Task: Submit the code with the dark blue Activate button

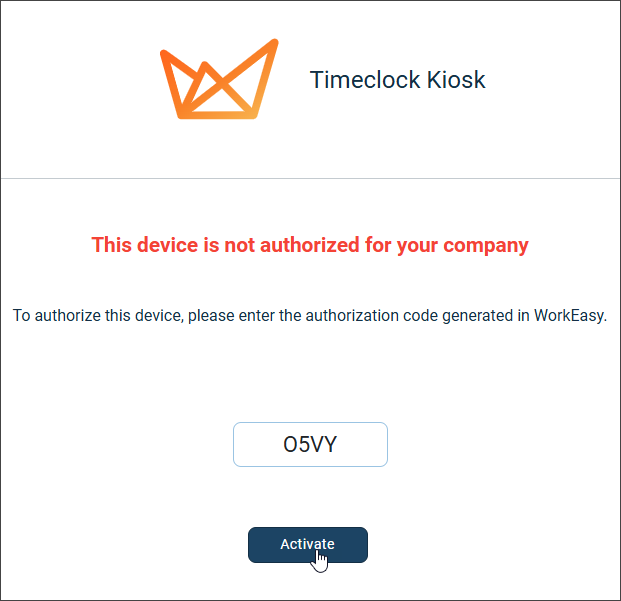Action: click(x=308, y=544)
